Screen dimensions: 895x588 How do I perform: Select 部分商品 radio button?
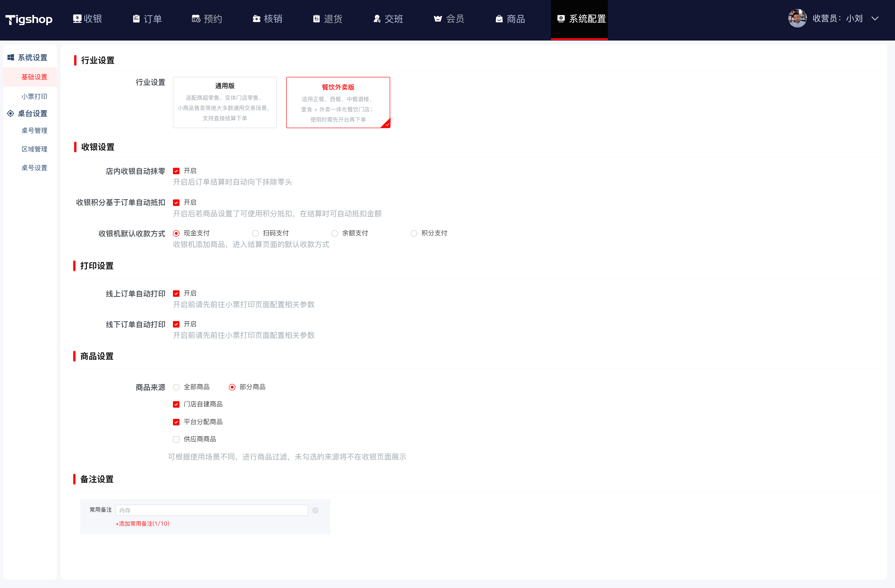coord(232,387)
